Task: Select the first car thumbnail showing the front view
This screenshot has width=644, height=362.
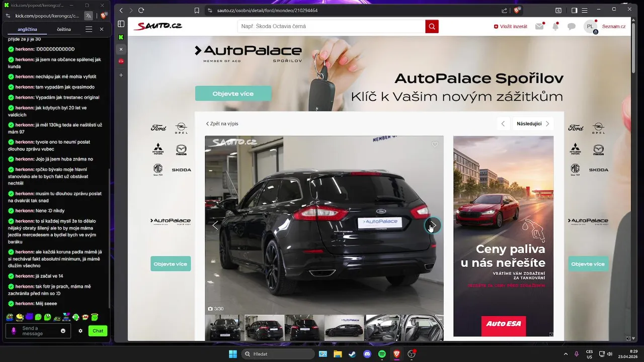Action: (x=224, y=328)
